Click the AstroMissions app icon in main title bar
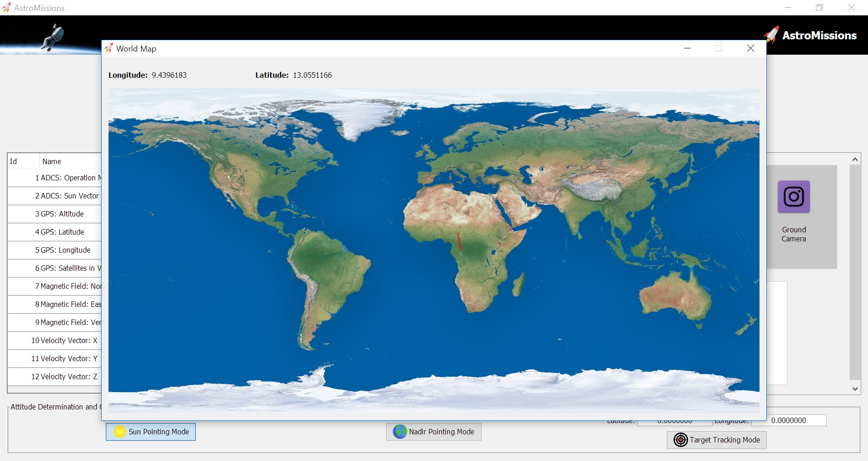 [x=6, y=8]
